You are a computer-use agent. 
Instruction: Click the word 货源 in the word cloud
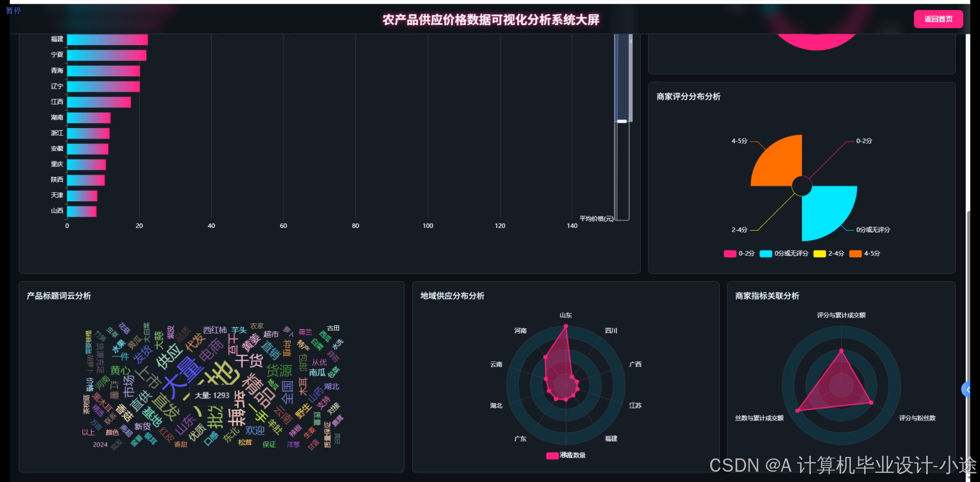click(x=279, y=370)
